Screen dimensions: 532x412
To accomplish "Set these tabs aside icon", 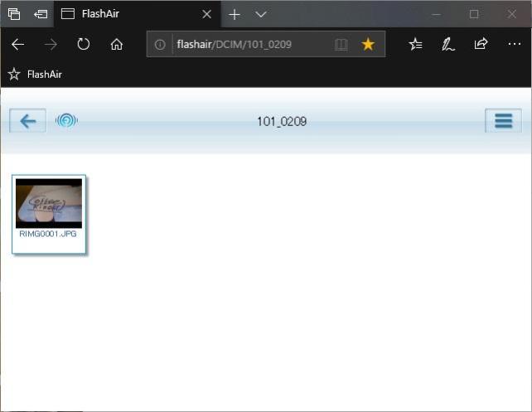I will pos(41,14).
